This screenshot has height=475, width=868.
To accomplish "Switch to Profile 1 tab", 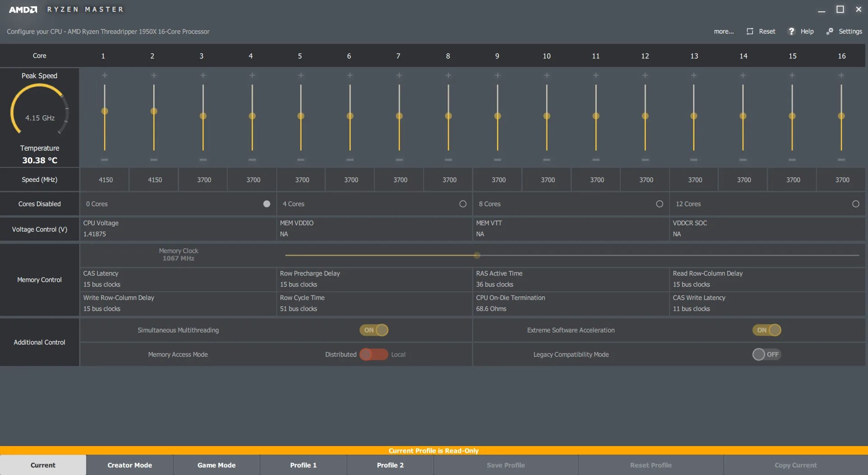I will [x=303, y=465].
